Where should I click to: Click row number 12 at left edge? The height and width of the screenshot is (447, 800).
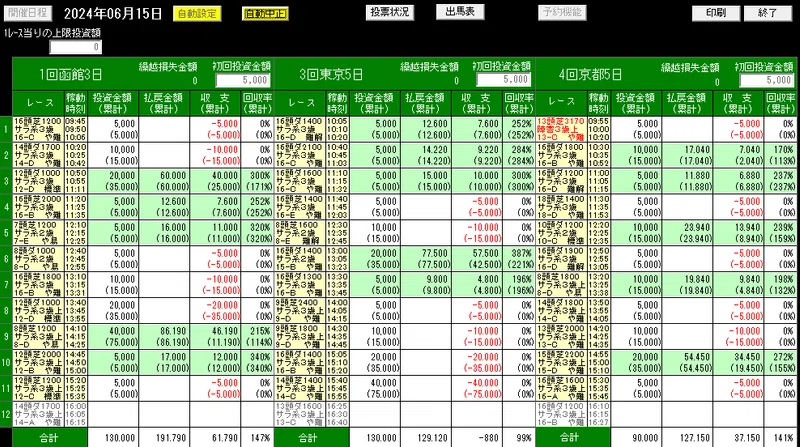pos(6,414)
